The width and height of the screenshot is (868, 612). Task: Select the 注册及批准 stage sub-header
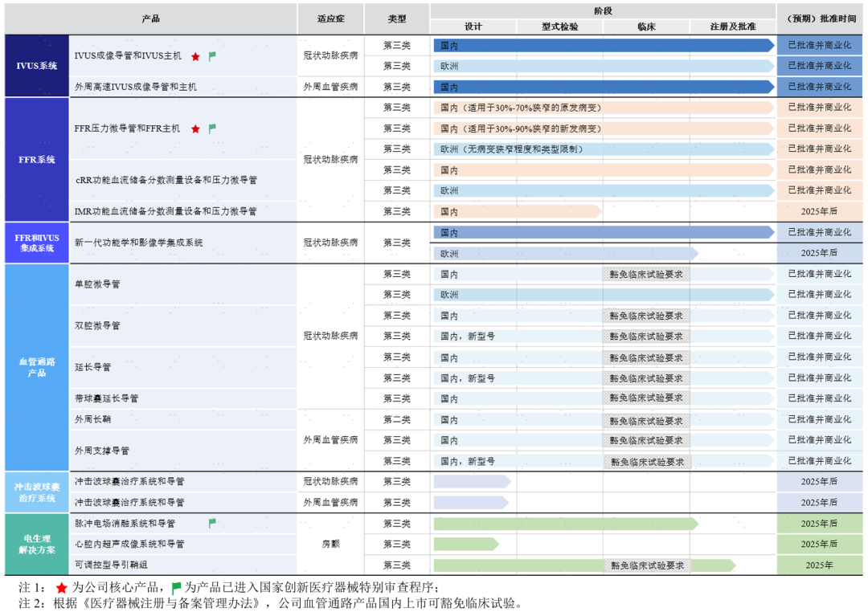733,27
